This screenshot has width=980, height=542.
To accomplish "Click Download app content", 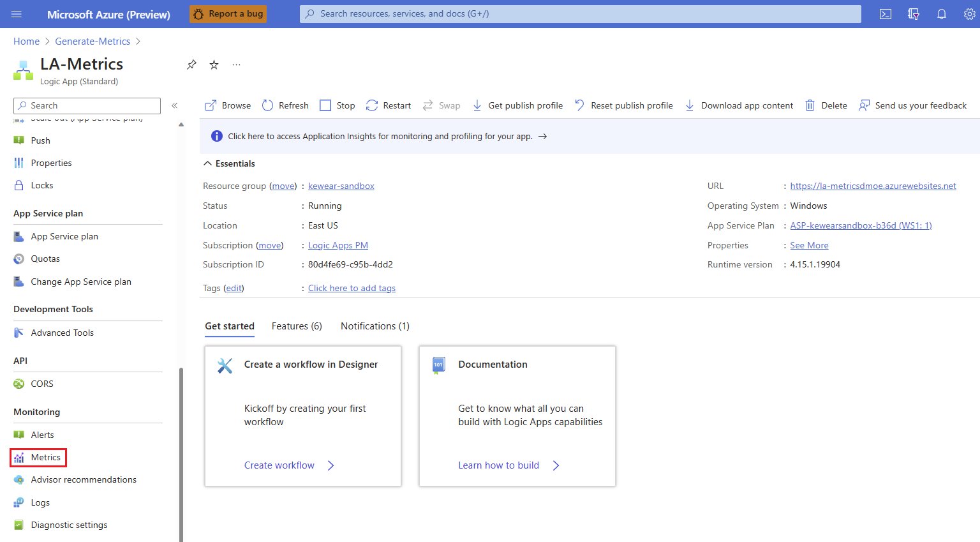I will (739, 105).
